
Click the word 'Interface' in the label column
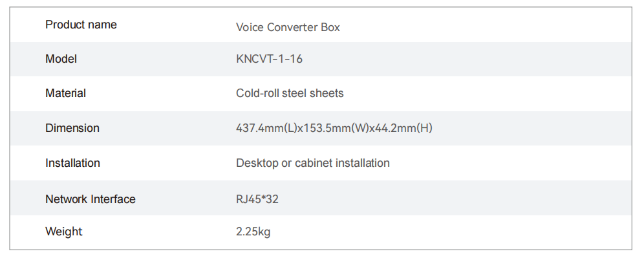click(113, 199)
